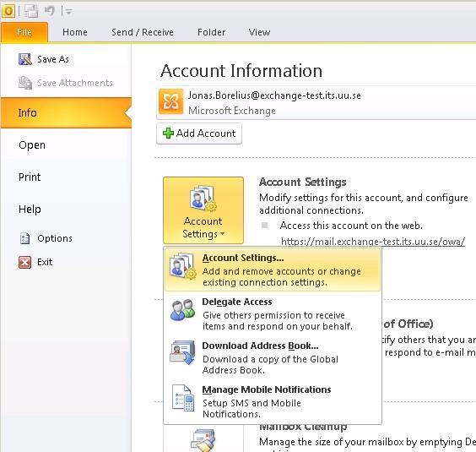
Task: Choose Save As in the backstage menu
Action: pyautogui.click(x=66, y=59)
